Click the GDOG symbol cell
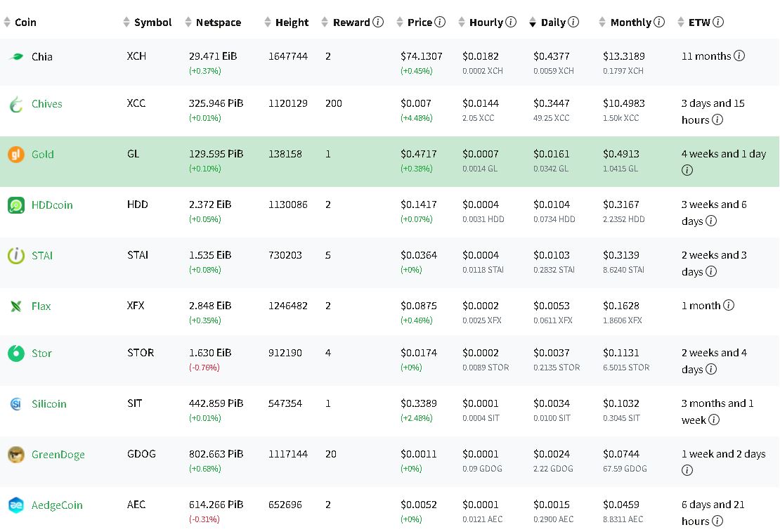 142,454
